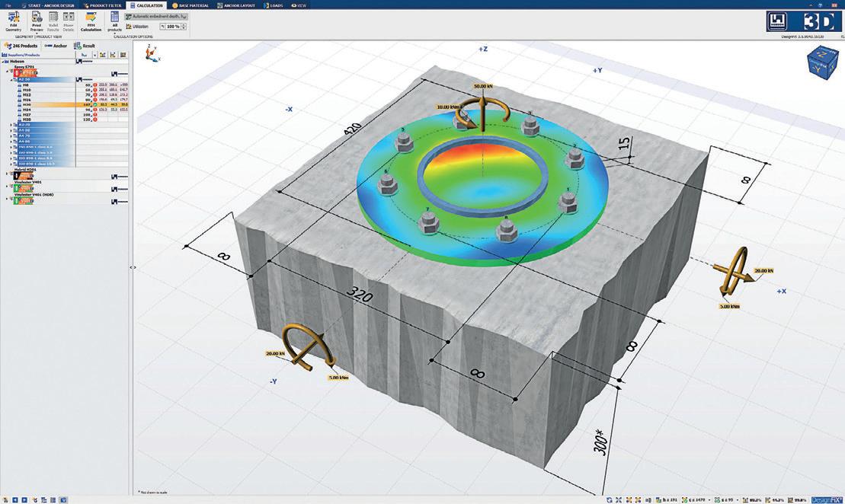
Task: Click the 300* thickness dimension label
Action: [x=601, y=442]
